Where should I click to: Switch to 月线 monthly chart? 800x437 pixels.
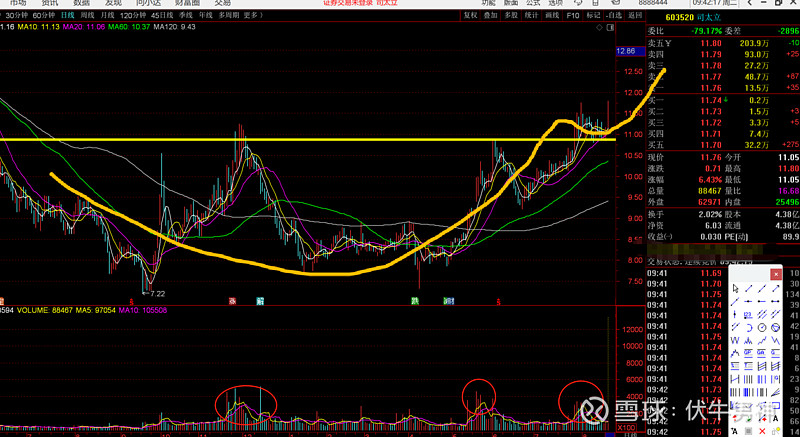tap(107, 15)
